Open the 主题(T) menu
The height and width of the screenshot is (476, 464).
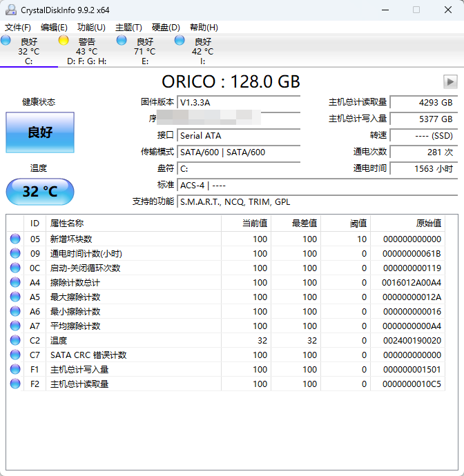pyautogui.click(x=128, y=28)
